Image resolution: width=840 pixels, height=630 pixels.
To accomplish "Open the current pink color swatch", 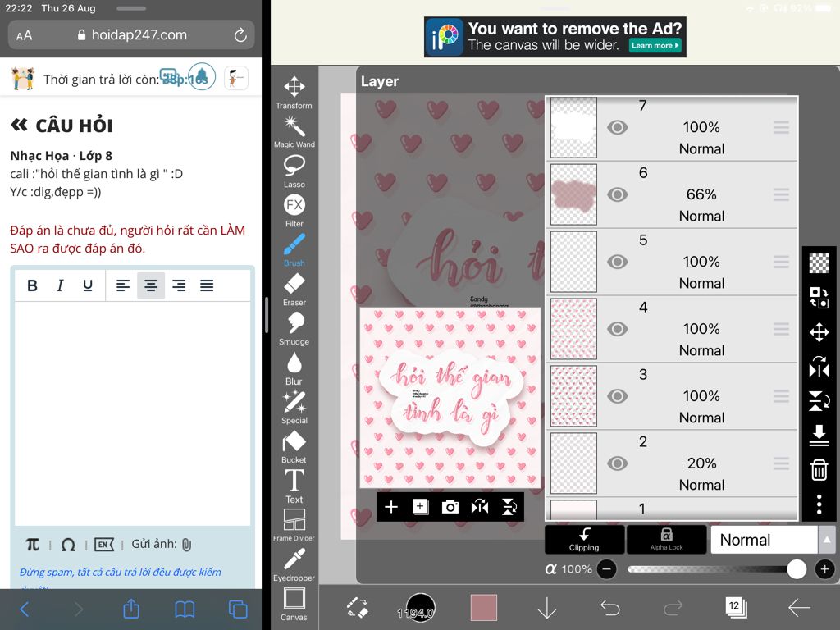I will [x=484, y=608].
